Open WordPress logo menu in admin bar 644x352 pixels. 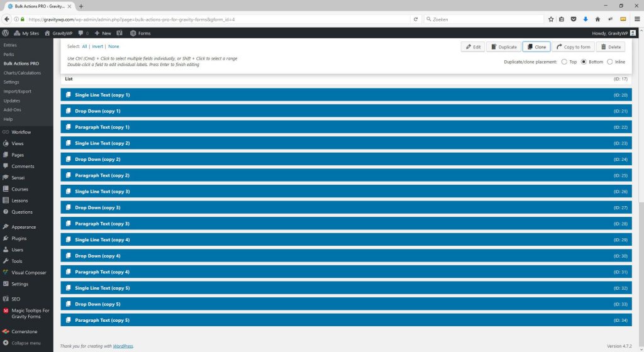[5, 33]
